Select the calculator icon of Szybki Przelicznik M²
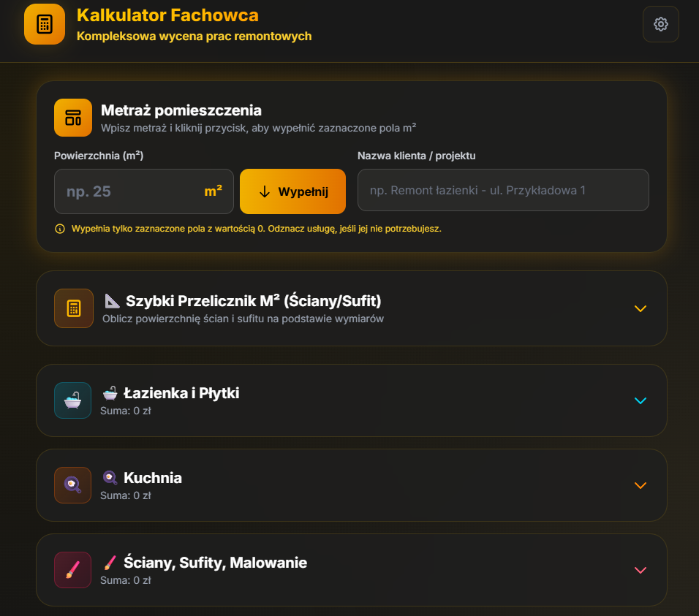 pos(73,308)
